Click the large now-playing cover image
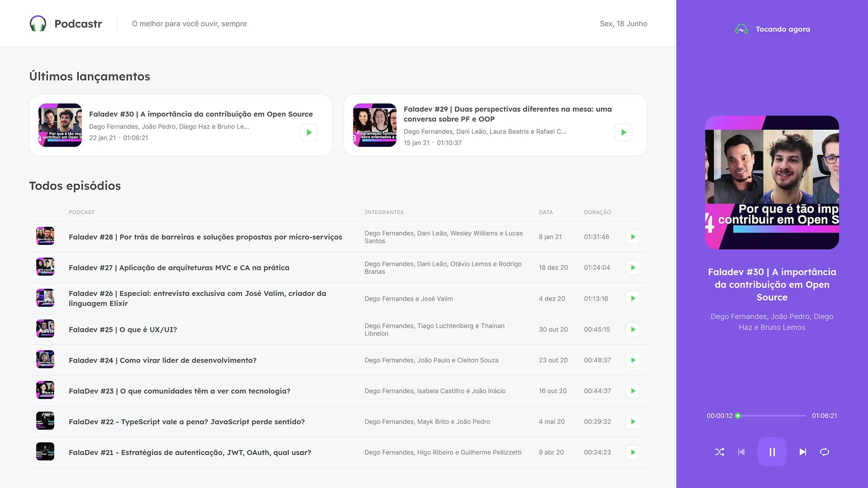Screen dimensions: 868x488 [x=772, y=183]
